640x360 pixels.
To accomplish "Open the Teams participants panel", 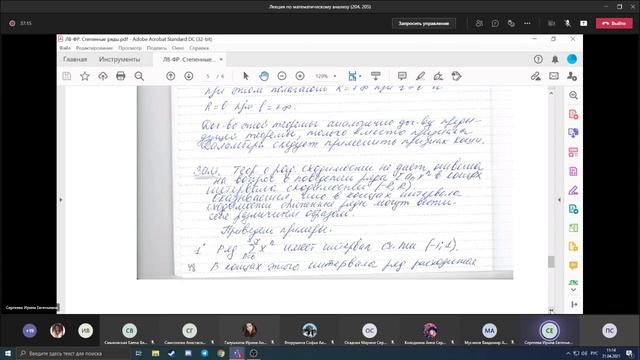I will (x=479, y=23).
